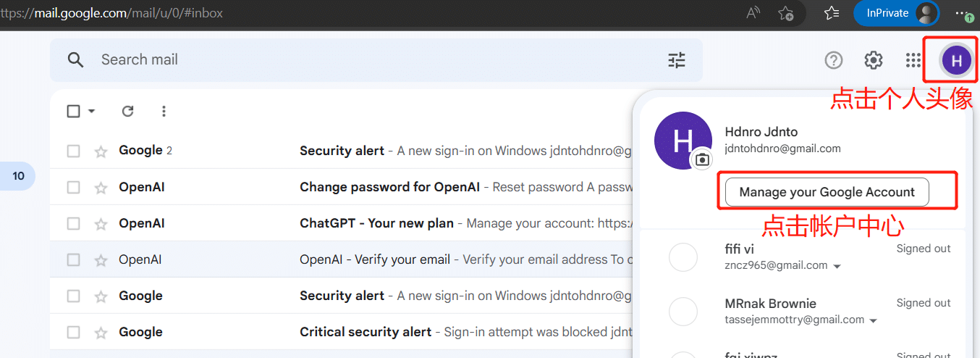This screenshot has height=358, width=980.
Task: Refresh the inbox with the reload icon
Action: click(x=128, y=111)
